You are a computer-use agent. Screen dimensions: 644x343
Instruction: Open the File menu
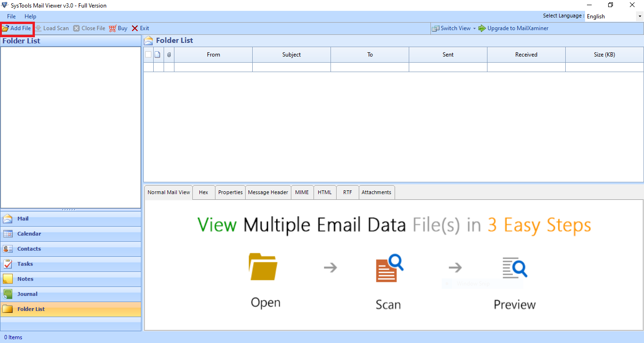click(11, 16)
